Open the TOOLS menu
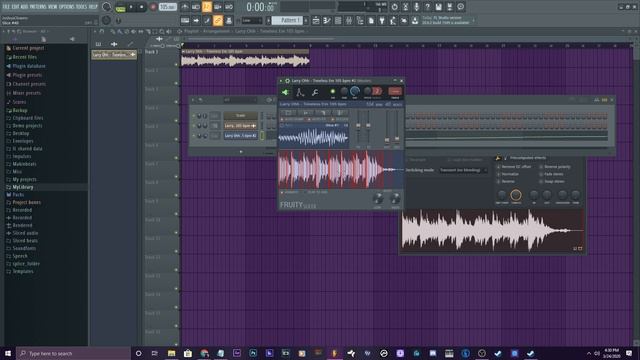 81,7
